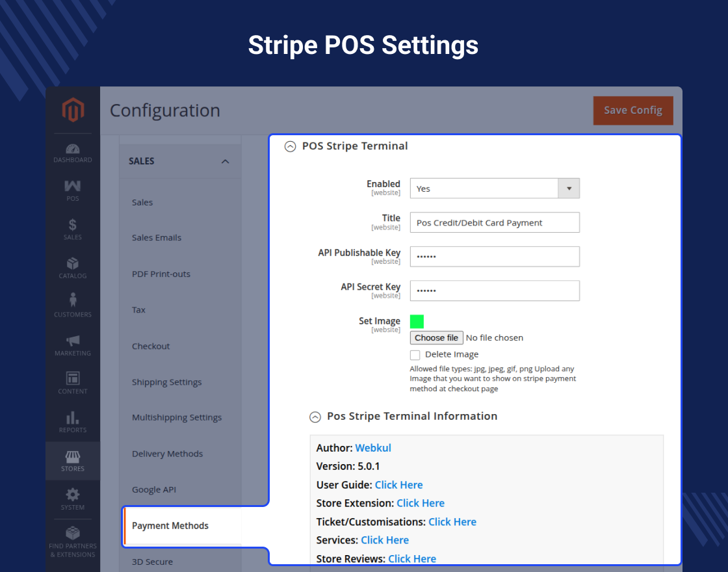Open the Stores storefront icon

72,457
